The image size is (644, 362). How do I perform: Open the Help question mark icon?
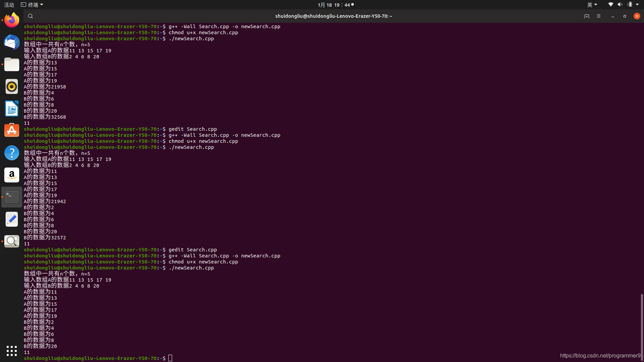click(x=12, y=153)
